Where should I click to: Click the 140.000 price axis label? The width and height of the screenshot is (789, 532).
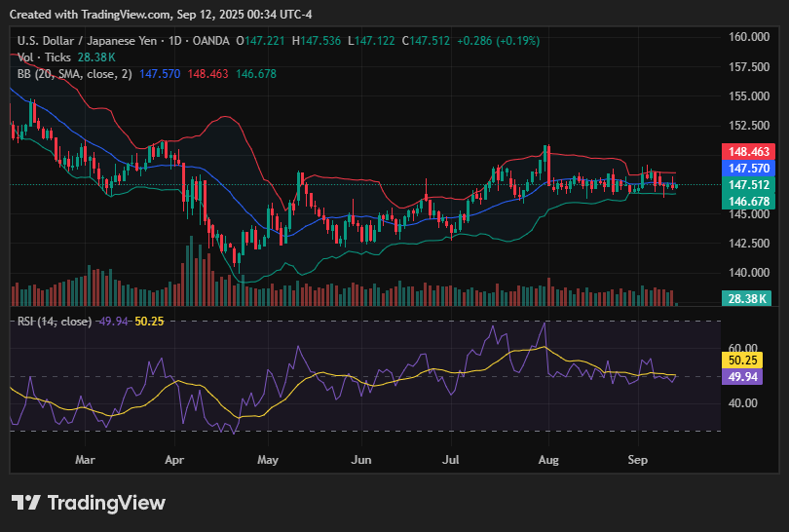point(749,272)
